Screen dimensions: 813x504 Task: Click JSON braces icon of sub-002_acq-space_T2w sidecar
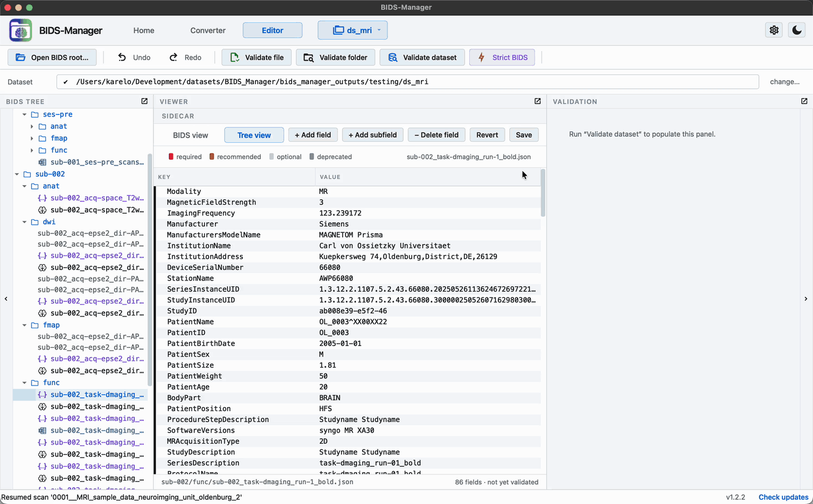coord(42,198)
